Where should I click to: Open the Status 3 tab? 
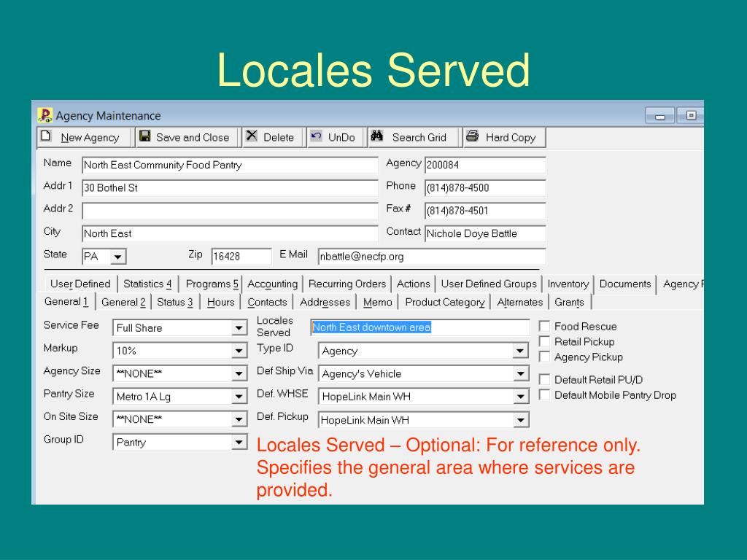[175, 302]
